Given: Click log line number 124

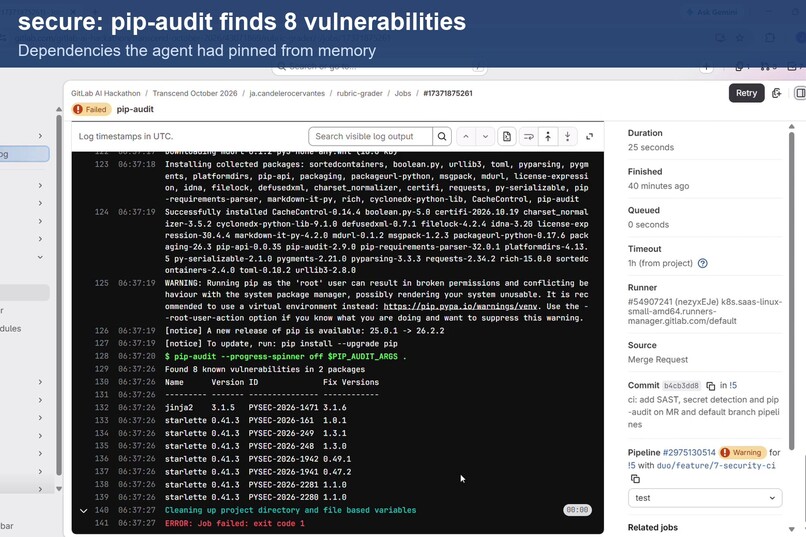Looking at the screenshot, I should click(102, 212).
